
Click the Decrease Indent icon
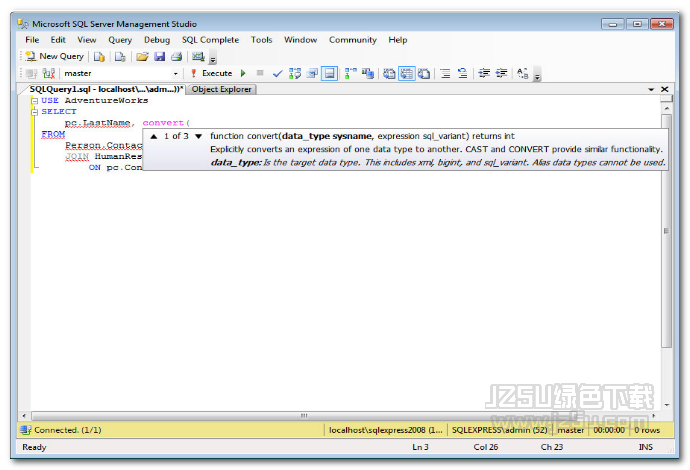coord(484,73)
